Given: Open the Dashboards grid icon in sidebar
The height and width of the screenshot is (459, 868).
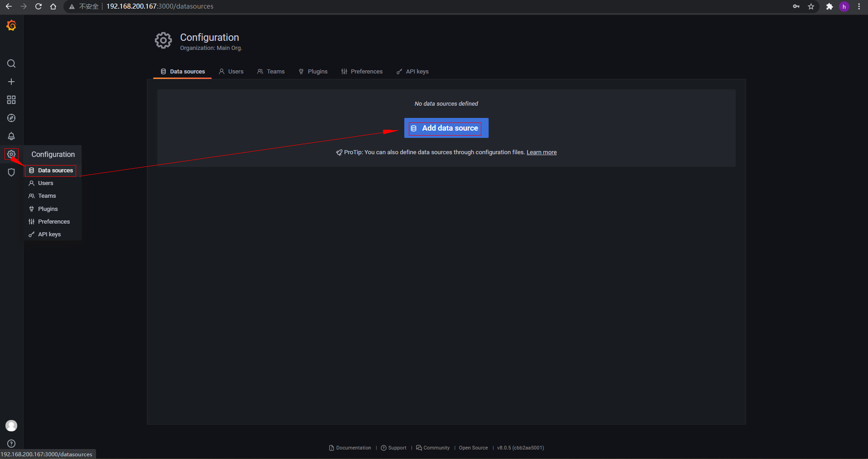Looking at the screenshot, I should coord(11,100).
